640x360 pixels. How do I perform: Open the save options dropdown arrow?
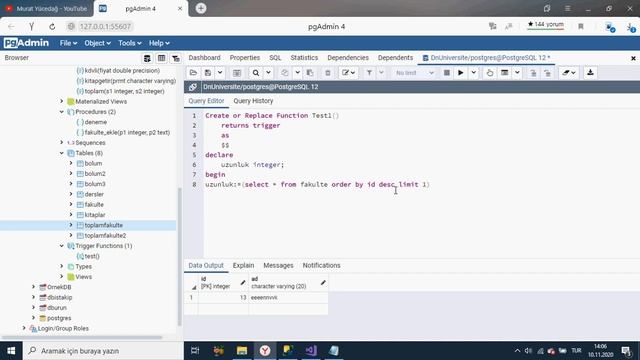(220, 73)
